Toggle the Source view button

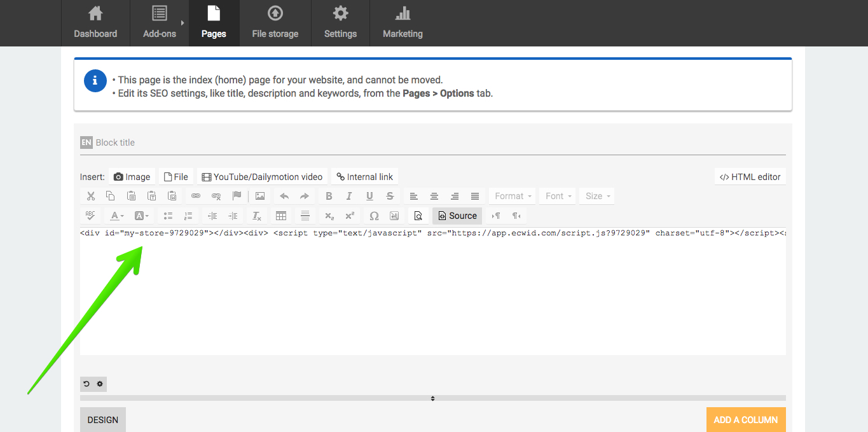pyautogui.click(x=457, y=216)
